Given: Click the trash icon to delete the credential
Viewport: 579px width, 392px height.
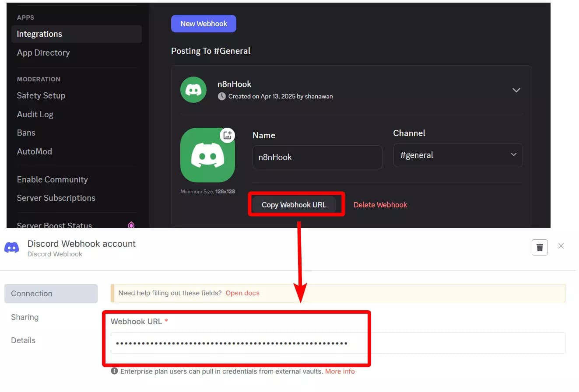Looking at the screenshot, I should click(x=540, y=247).
